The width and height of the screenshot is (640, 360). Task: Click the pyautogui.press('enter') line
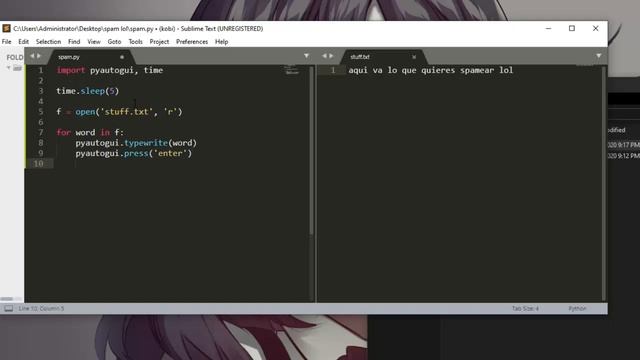(133, 153)
